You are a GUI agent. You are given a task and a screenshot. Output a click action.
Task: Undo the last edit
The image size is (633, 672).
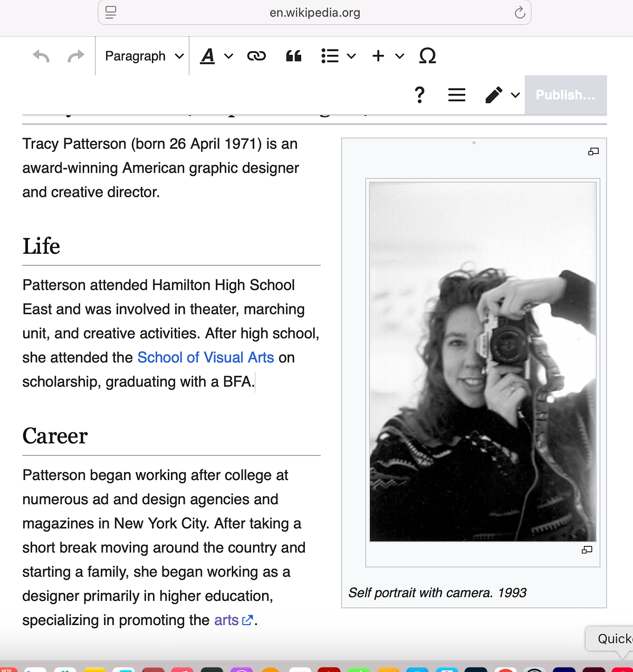point(41,56)
